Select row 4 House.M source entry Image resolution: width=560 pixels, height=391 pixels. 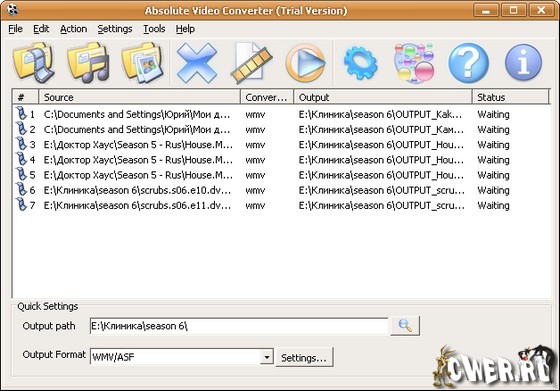[138, 160]
